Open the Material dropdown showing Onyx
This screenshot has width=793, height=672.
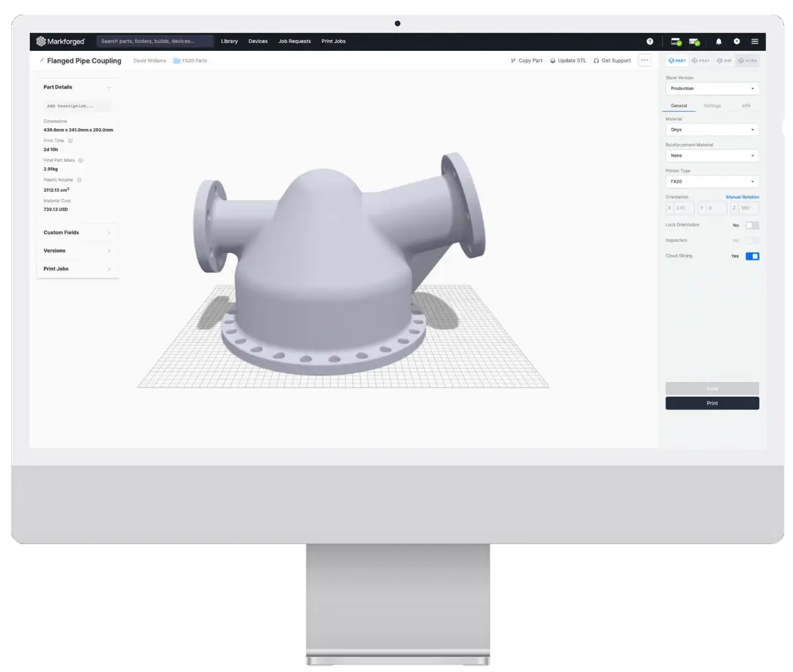pyautogui.click(x=712, y=130)
